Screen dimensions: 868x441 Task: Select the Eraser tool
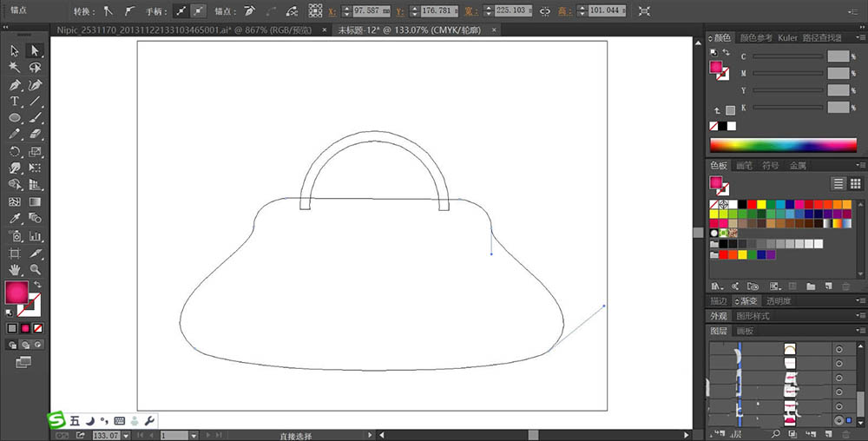(35, 134)
